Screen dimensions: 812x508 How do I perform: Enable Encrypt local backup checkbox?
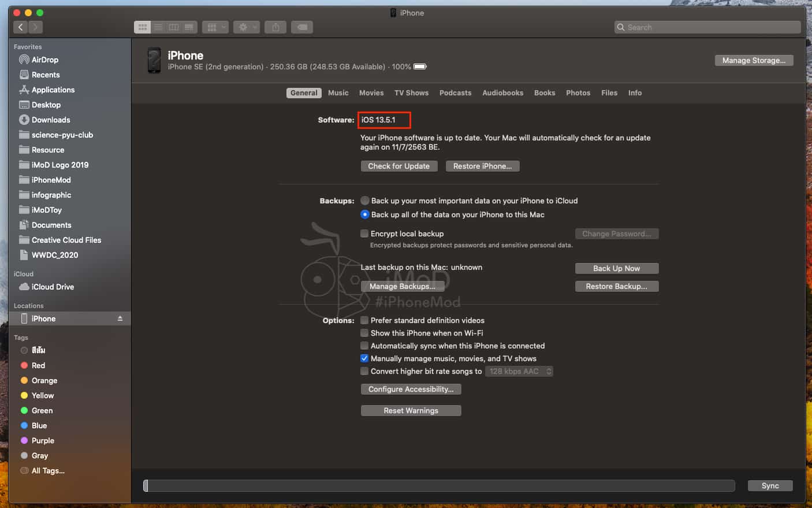coord(364,233)
